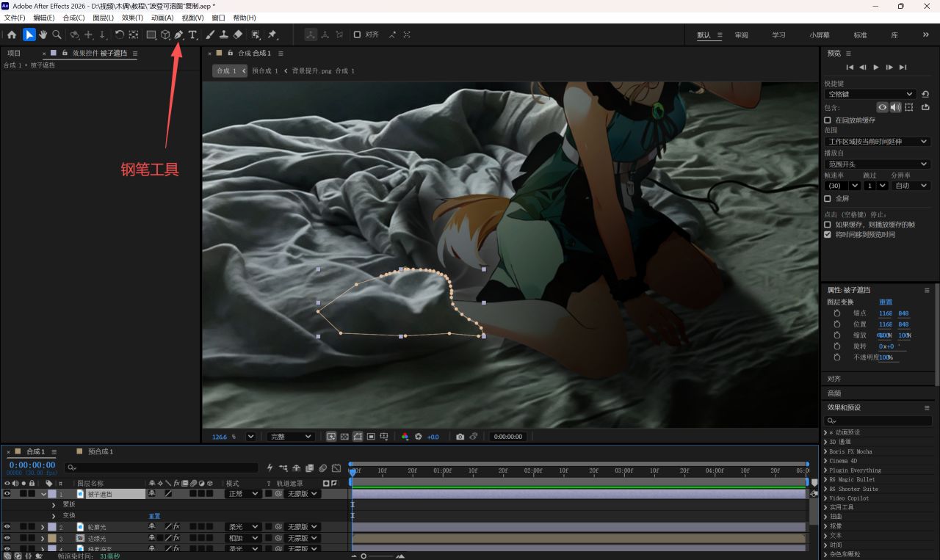The image size is (940, 560).
Task: Enable the 全屏 full screen checkbox
Action: 828,198
